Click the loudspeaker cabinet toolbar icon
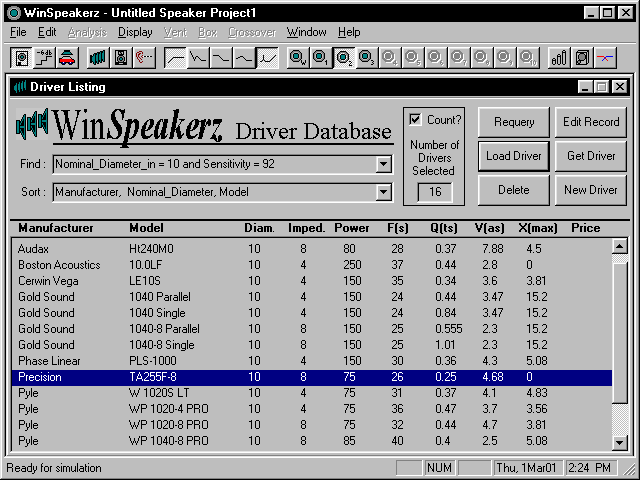The height and width of the screenshot is (480, 640). [121, 58]
